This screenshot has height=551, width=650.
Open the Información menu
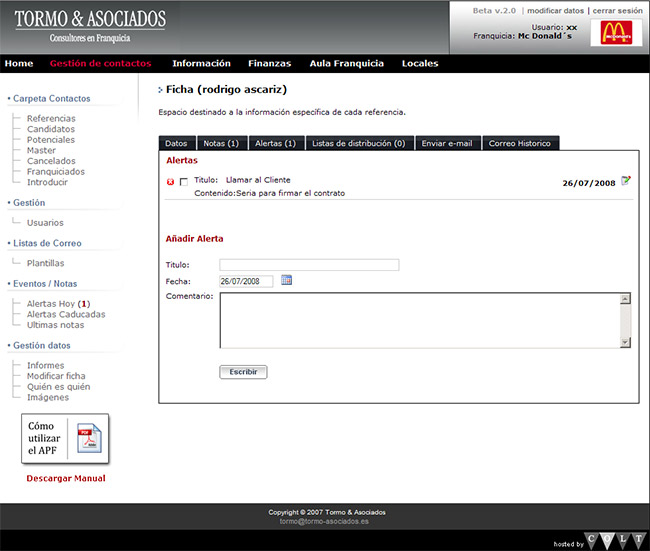[x=201, y=64]
